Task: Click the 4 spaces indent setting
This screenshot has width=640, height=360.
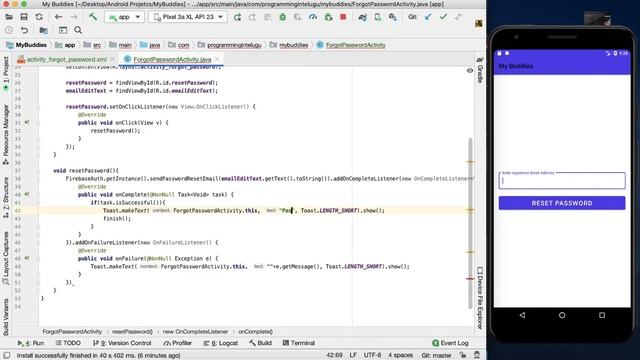Action: 400,356
